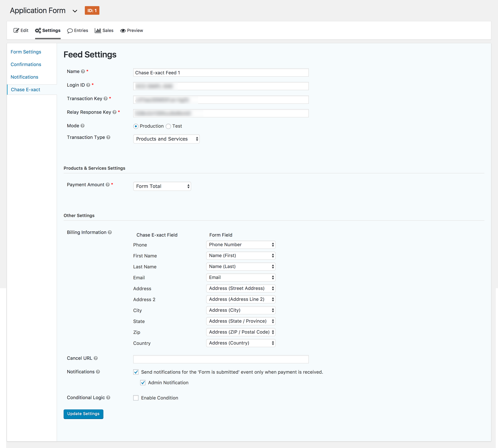
Task: Open the Phone field mapping dropdown
Action: pos(241,245)
